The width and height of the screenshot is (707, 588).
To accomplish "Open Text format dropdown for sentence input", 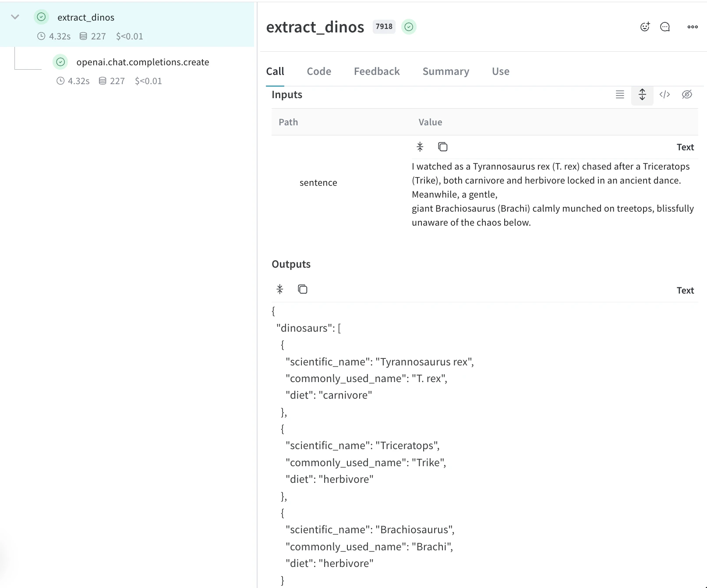I will pyautogui.click(x=685, y=147).
